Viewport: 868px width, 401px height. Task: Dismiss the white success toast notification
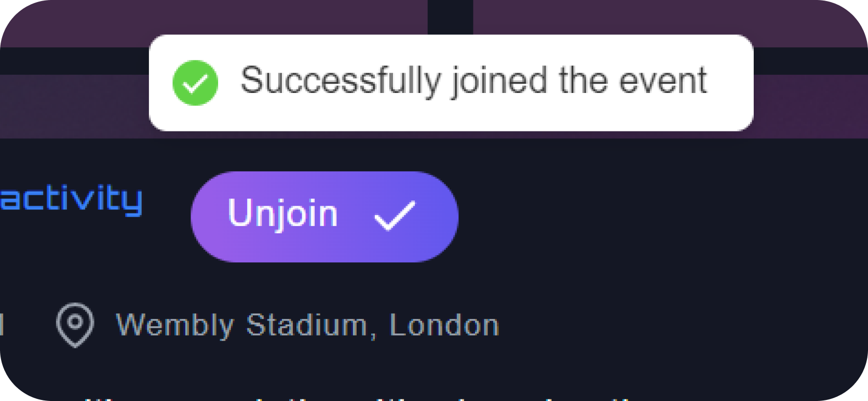coord(451,83)
